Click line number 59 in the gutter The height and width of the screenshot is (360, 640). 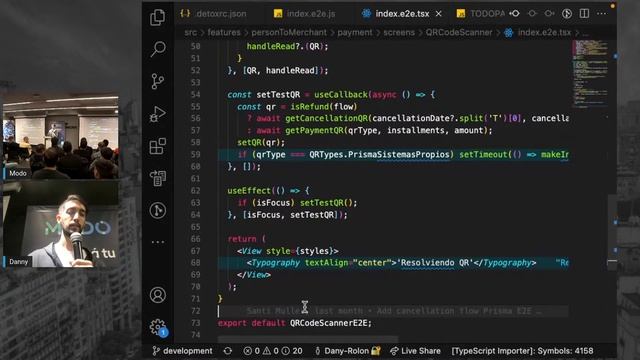point(196,155)
